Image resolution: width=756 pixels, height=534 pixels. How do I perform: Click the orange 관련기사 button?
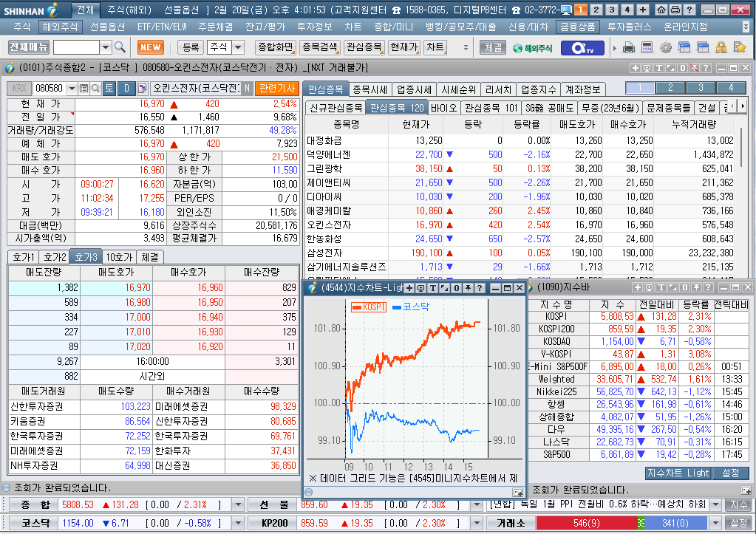(276, 88)
